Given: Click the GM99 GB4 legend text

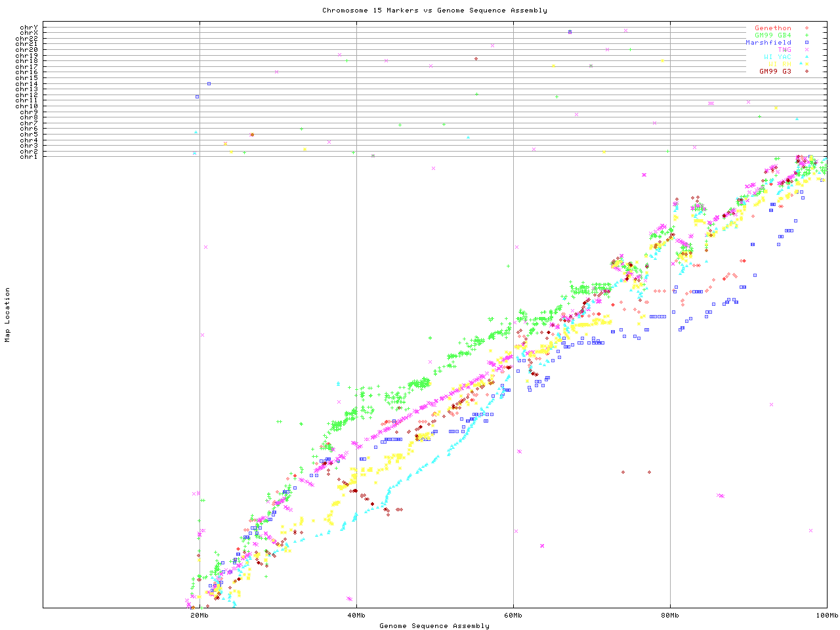Looking at the screenshot, I should click(772, 35).
